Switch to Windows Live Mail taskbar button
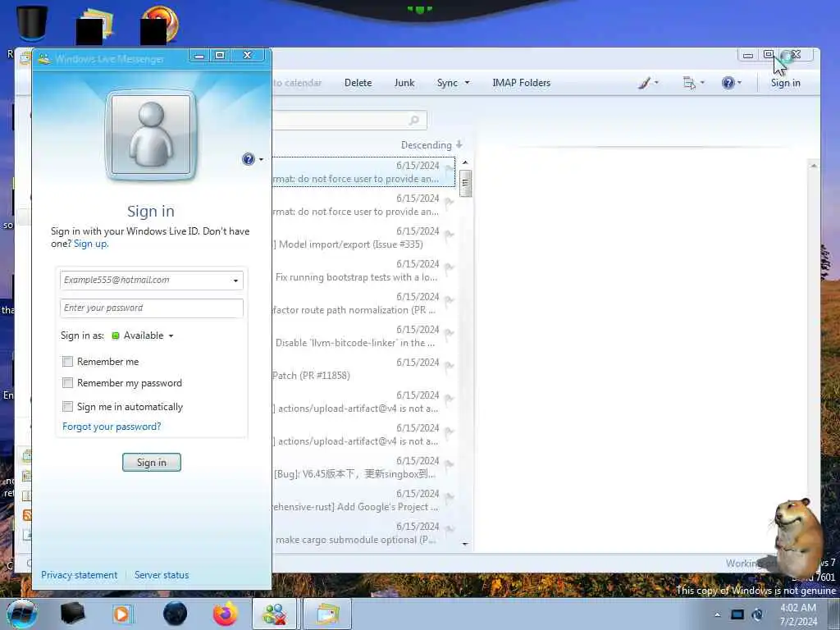840x630 pixels. tap(328, 614)
